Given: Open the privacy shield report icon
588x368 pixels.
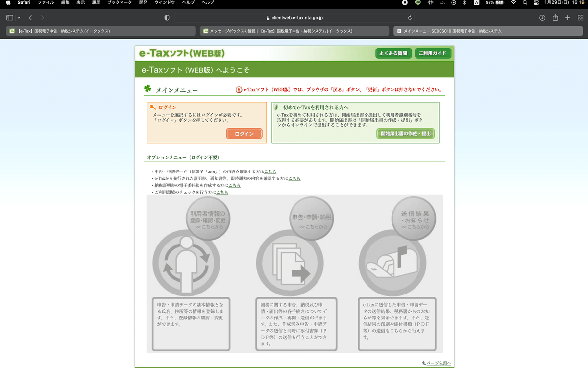Looking at the screenshot, I should click(x=167, y=18).
